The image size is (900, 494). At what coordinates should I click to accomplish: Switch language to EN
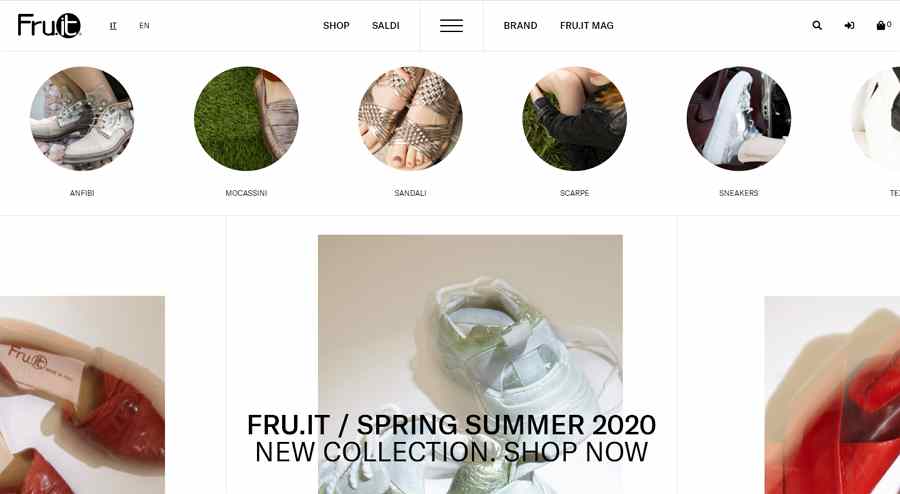tap(144, 26)
